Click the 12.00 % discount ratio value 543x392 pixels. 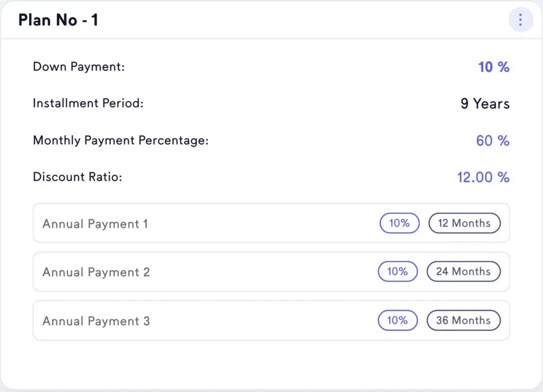483,177
